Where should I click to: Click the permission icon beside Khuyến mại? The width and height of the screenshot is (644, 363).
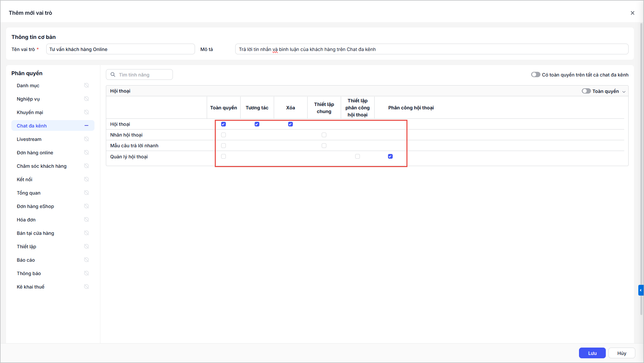pos(86,112)
